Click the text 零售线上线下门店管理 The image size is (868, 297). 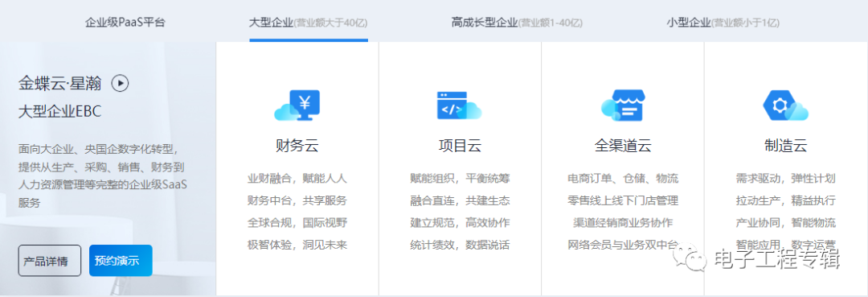point(623,200)
